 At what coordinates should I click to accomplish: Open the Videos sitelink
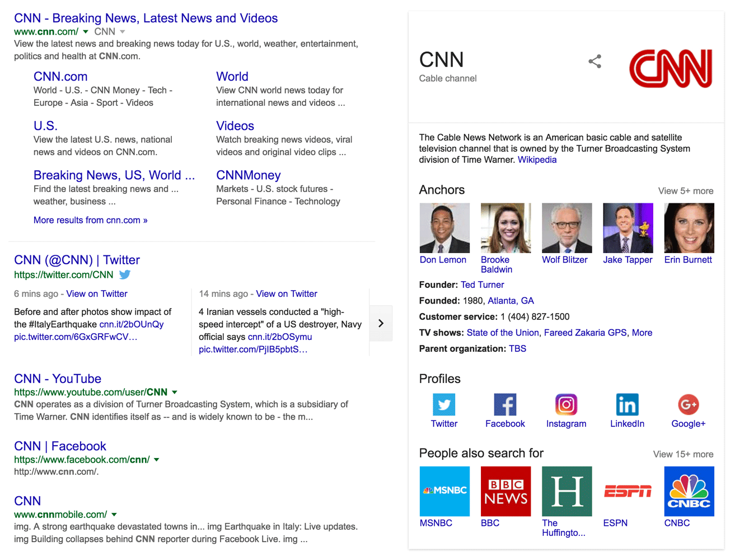pyautogui.click(x=235, y=125)
